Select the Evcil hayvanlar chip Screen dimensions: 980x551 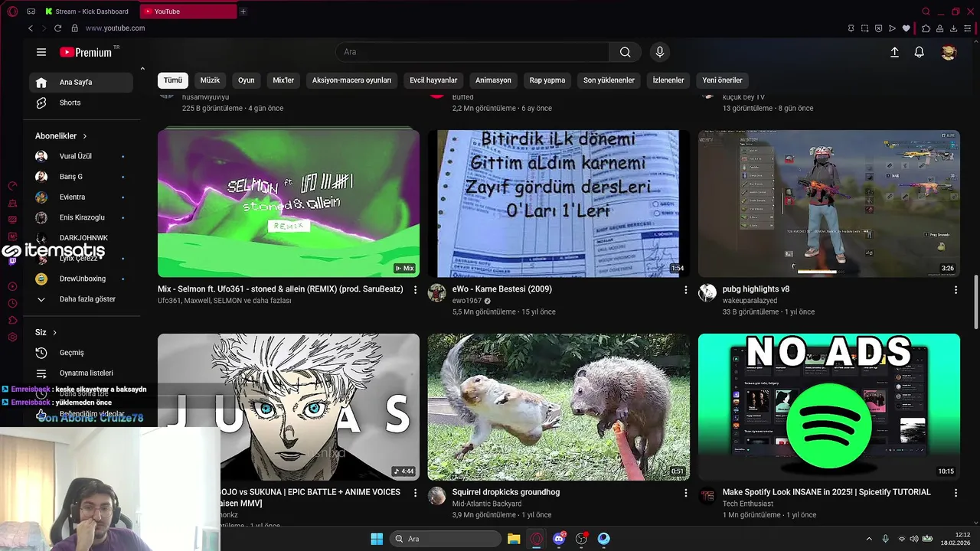433,80
